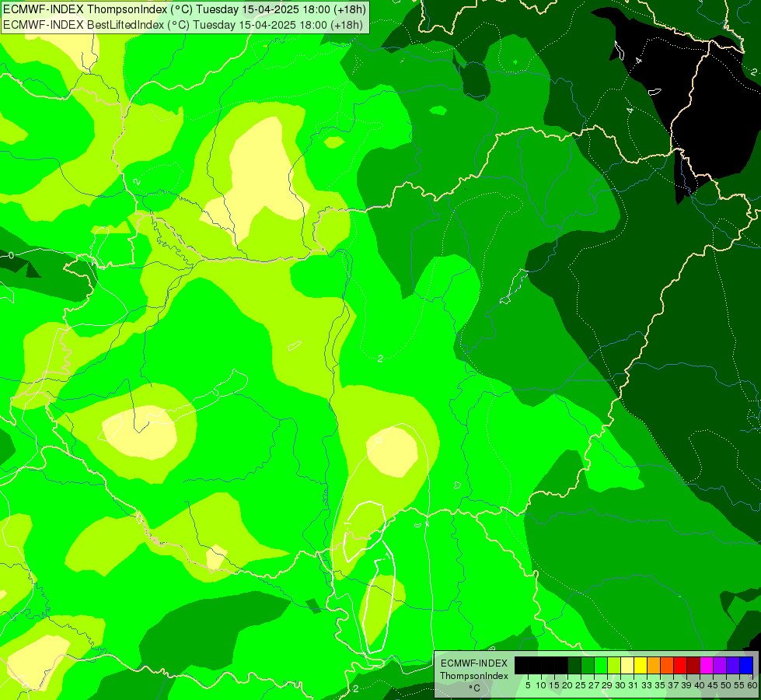Click the °C unit label in legend
Viewport: 761px width, 700px height.
[x=475, y=688]
